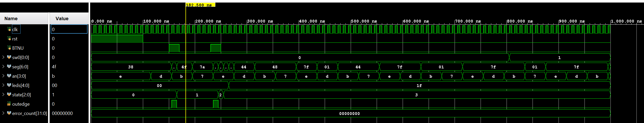
Task: Click the seg value 4f
Action: coord(54,67)
